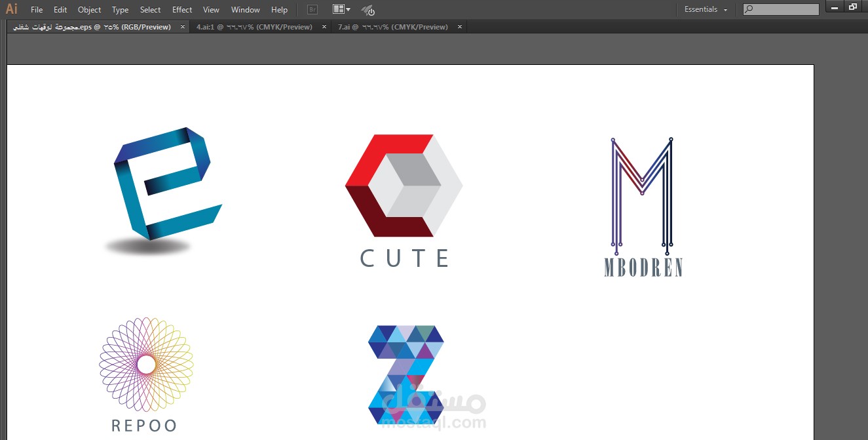The height and width of the screenshot is (440, 868).
Task: Launch Adobe Bridge via Br icon
Action: pyautogui.click(x=312, y=10)
